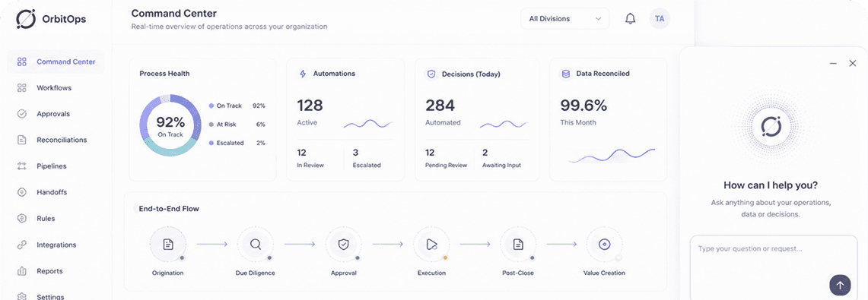
Task: Click the Pipelines sidebar icon
Action: click(22, 166)
